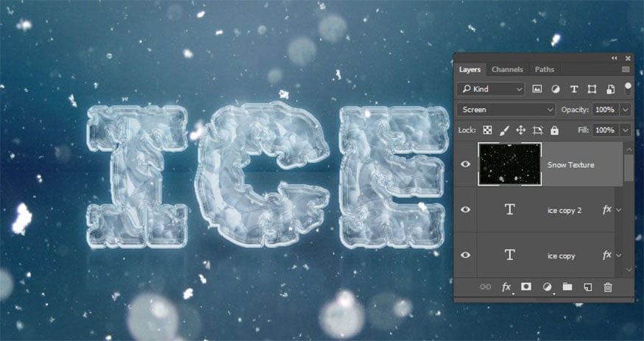Add a layer style with fx button

tap(506, 287)
